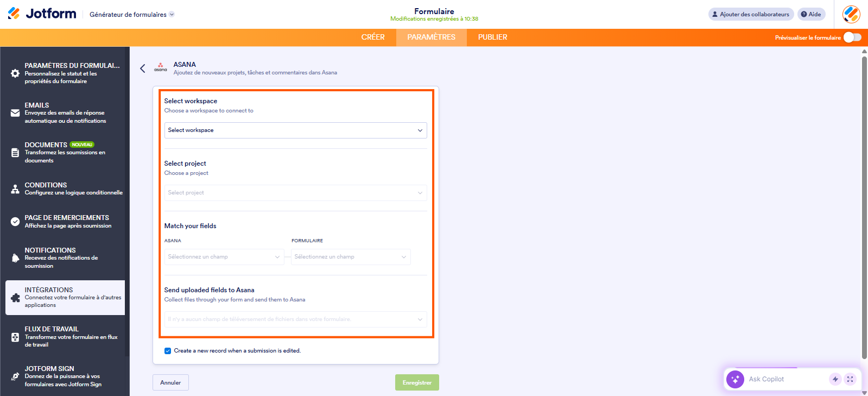Switch to the PUBLIER tab

tap(493, 37)
